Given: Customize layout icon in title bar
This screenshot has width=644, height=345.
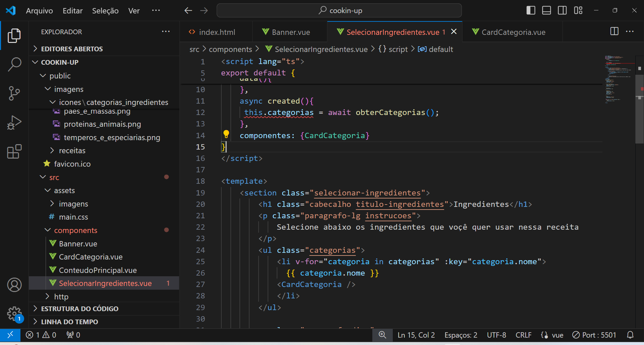Looking at the screenshot, I should (x=578, y=10).
